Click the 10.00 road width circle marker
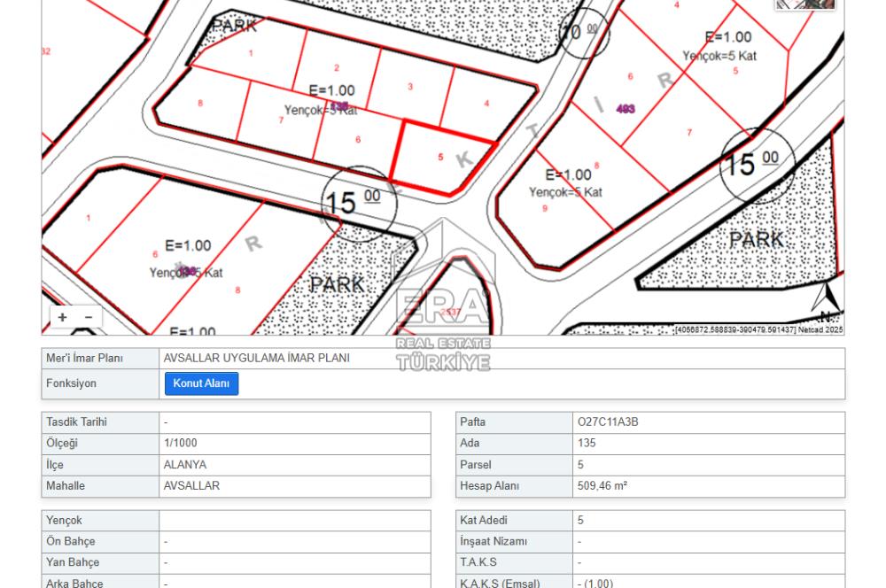The width and height of the screenshot is (886, 588). [585, 33]
